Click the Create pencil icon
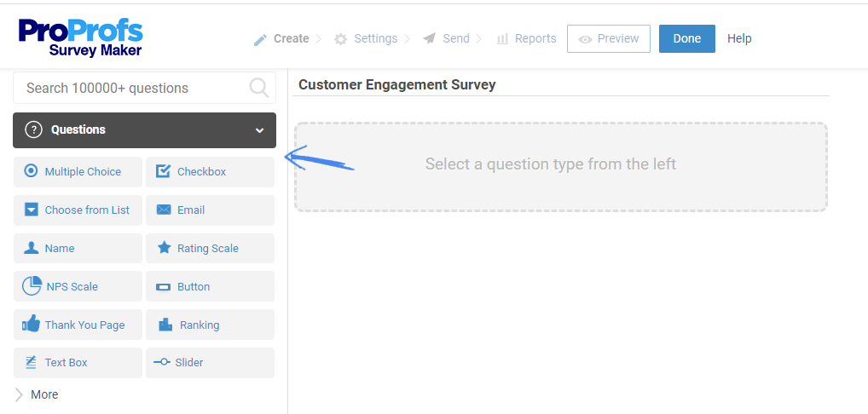The height and width of the screenshot is (414, 868). pos(260,39)
